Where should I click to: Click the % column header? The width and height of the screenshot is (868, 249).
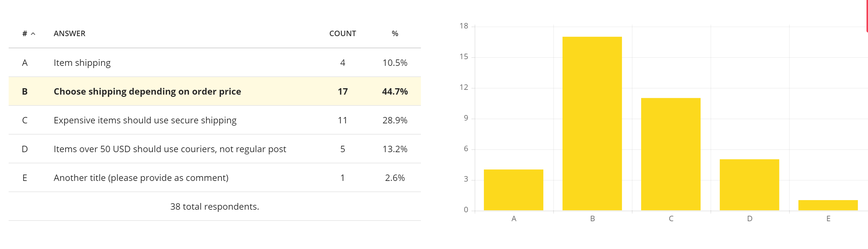[395, 34]
